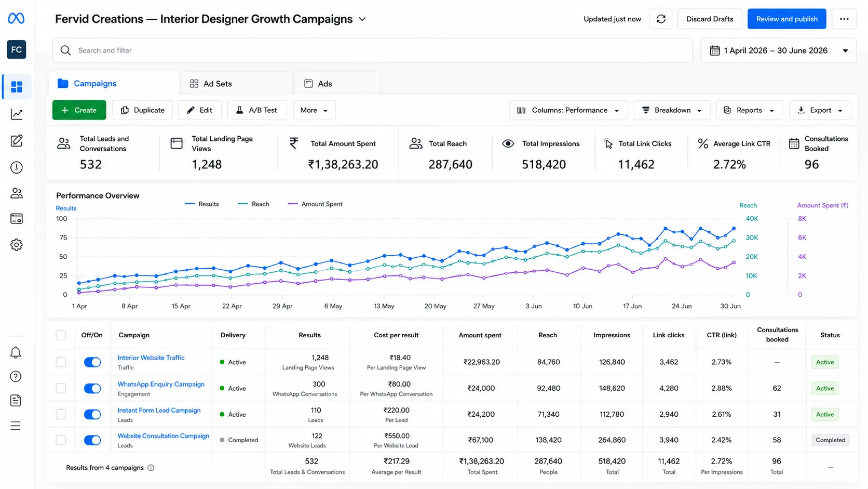The width and height of the screenshot is (868, 489).
Task: Click the Discard Drafts button
Action: pos(710,19)
